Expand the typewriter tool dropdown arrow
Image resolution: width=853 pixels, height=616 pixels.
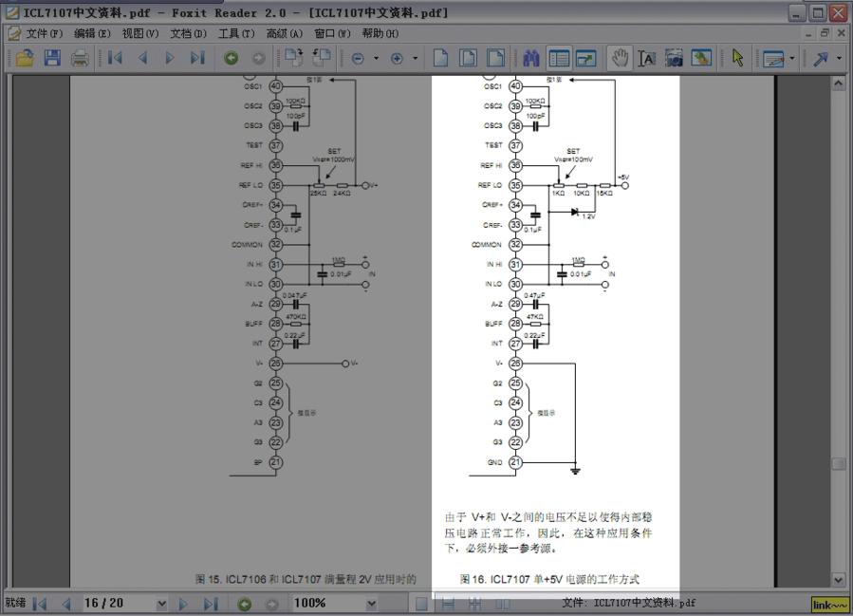click(x=792, y=58)
